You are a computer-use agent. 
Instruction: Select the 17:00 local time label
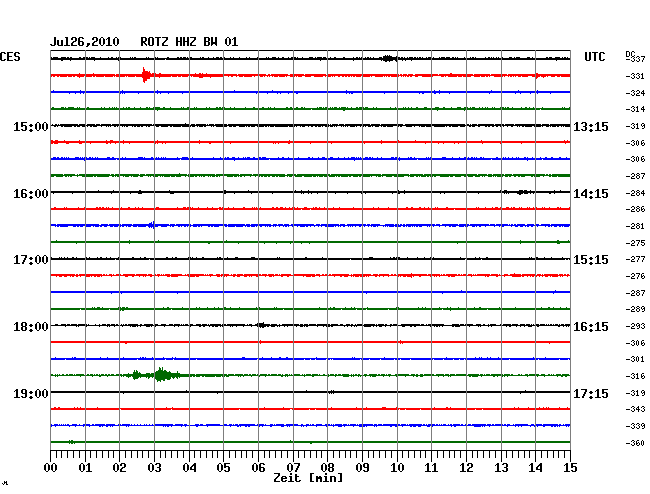click(31, 260)
